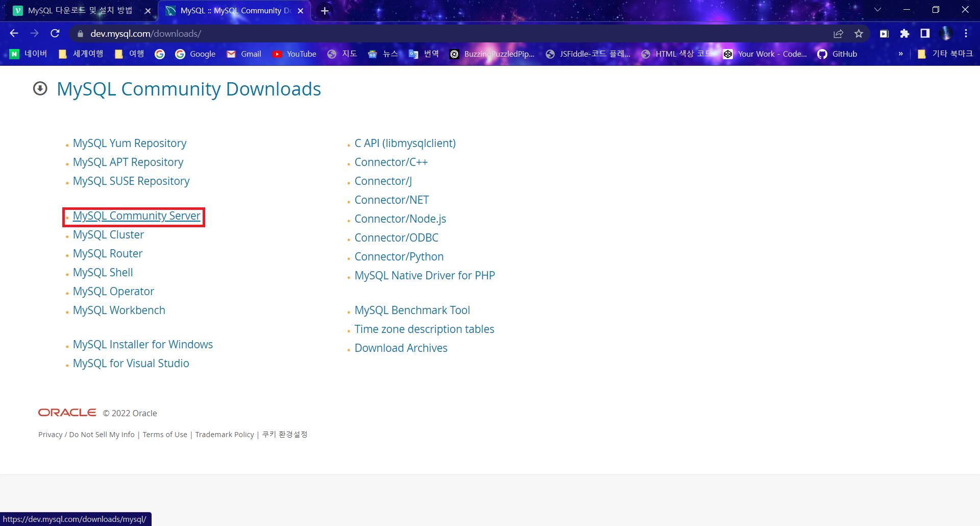
Task: Reload the current page
Action: 55,33
